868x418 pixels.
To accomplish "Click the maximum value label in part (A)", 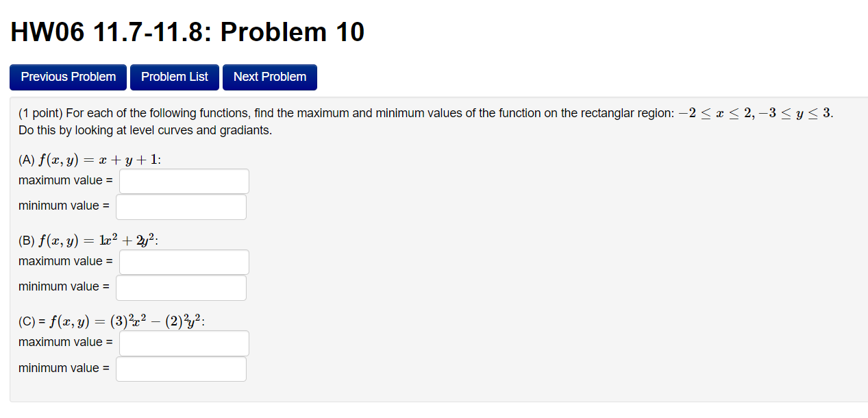I will coord(66,180).
